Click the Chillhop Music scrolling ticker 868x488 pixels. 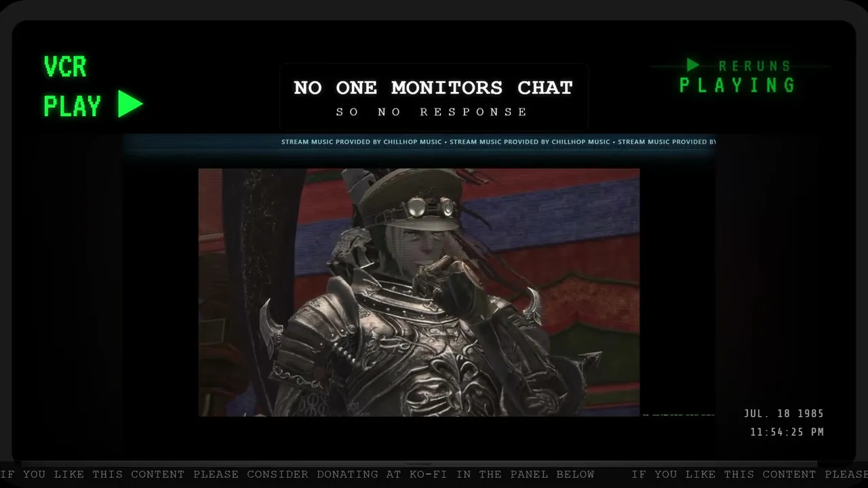[x=498, y=142]
